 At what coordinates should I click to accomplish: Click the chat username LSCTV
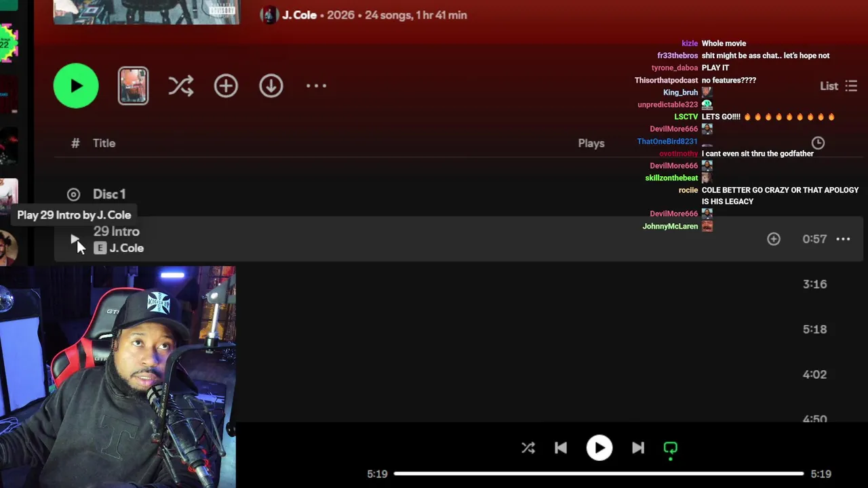686,117
